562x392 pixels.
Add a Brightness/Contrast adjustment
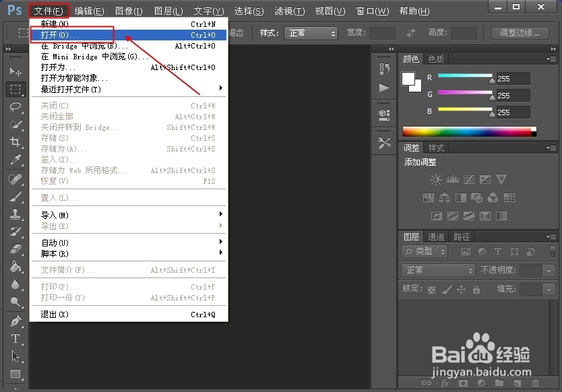click(x=436, y=179)
